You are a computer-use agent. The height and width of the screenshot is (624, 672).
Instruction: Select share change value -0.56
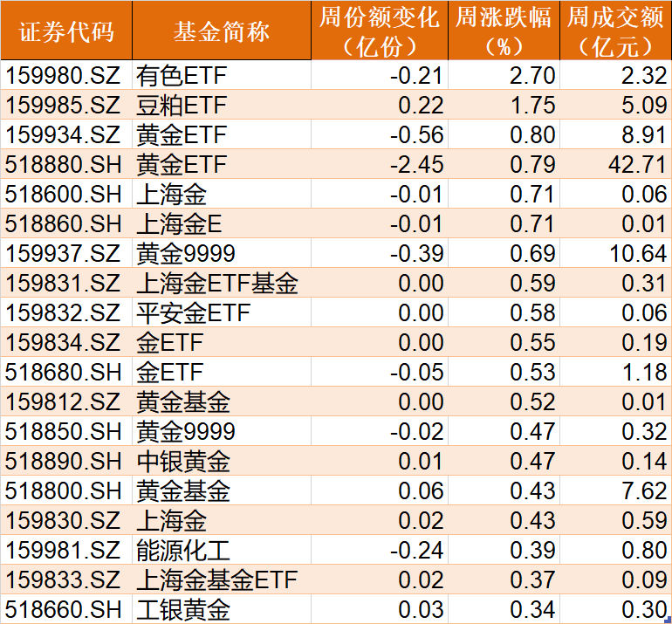[416, 134]
